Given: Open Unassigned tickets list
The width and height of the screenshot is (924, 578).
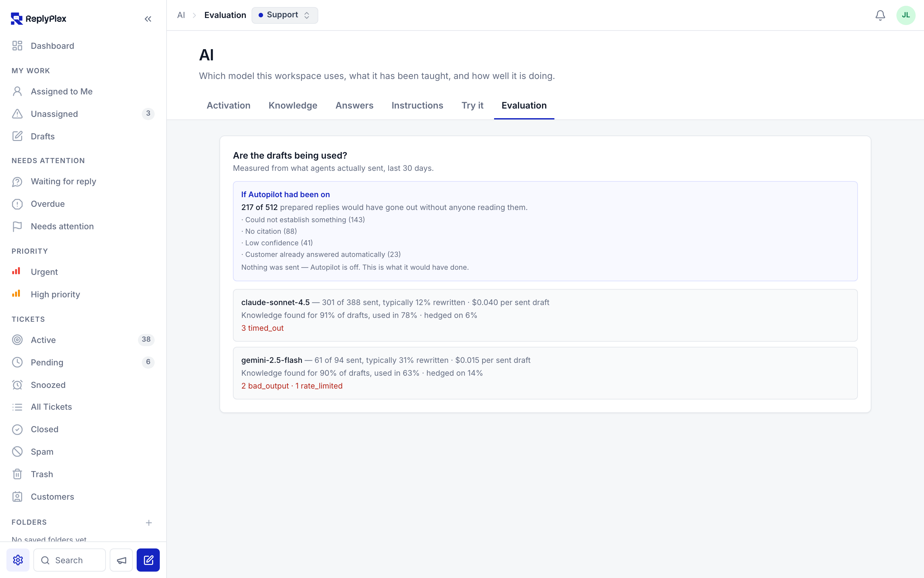Looking at the screenshot, I should tap(83, 114).
